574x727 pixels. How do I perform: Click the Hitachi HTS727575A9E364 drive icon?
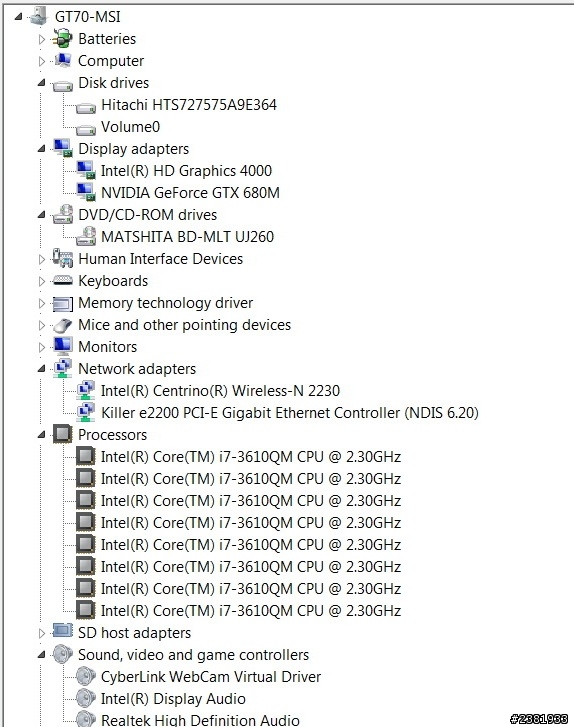click(x=85, y=107)
